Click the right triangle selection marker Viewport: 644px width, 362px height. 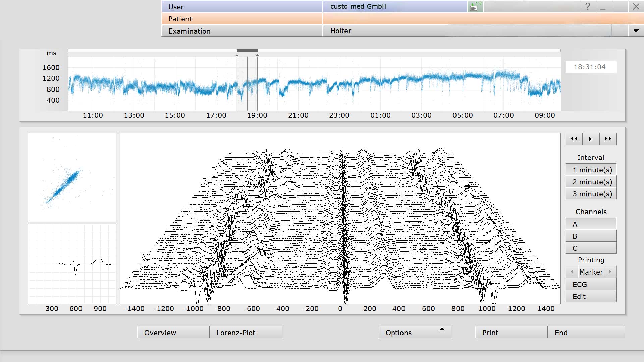pos(257,55)
